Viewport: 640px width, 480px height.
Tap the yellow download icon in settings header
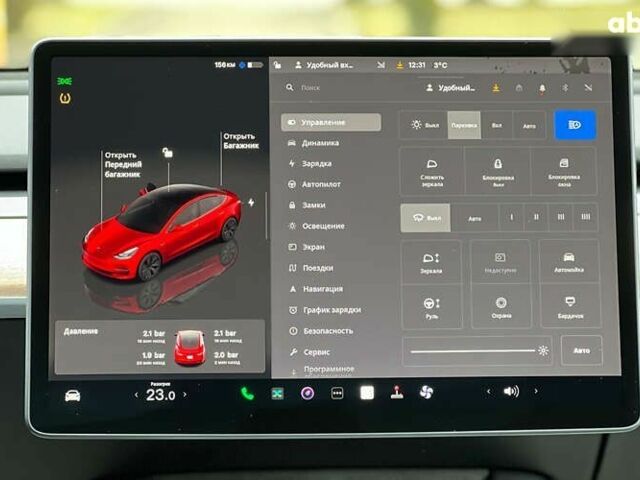click(496, 88)
